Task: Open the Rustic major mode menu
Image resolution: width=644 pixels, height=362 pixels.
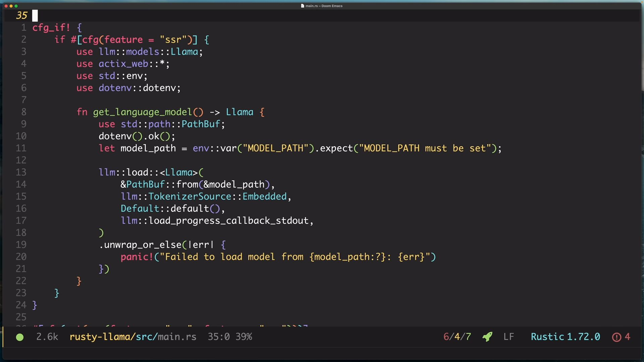Action: 547,337
